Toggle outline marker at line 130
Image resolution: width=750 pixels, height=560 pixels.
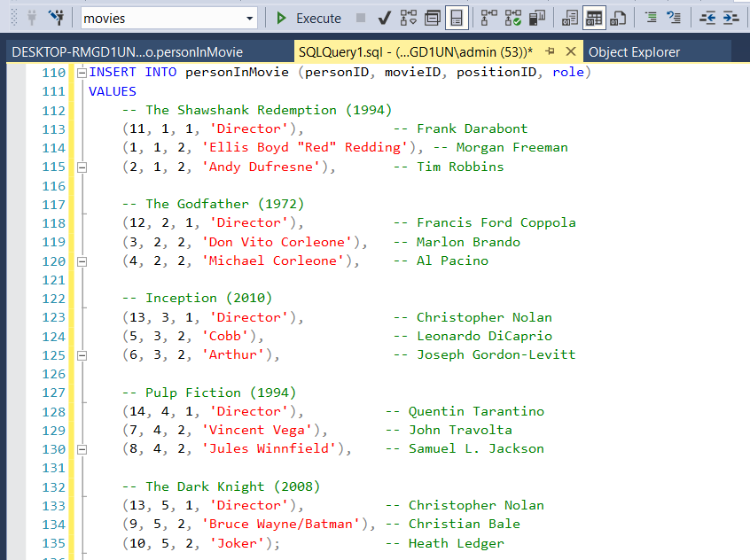[x=82, y=449]
